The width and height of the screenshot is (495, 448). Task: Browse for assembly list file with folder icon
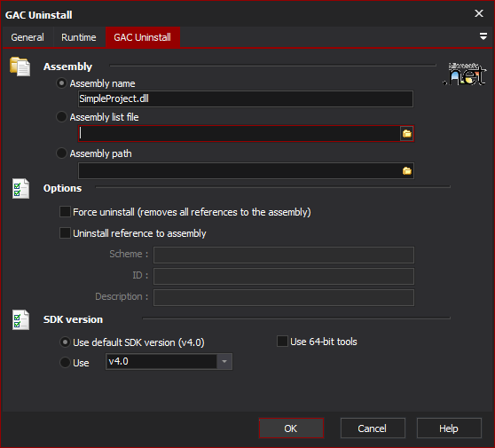(406, 134)
